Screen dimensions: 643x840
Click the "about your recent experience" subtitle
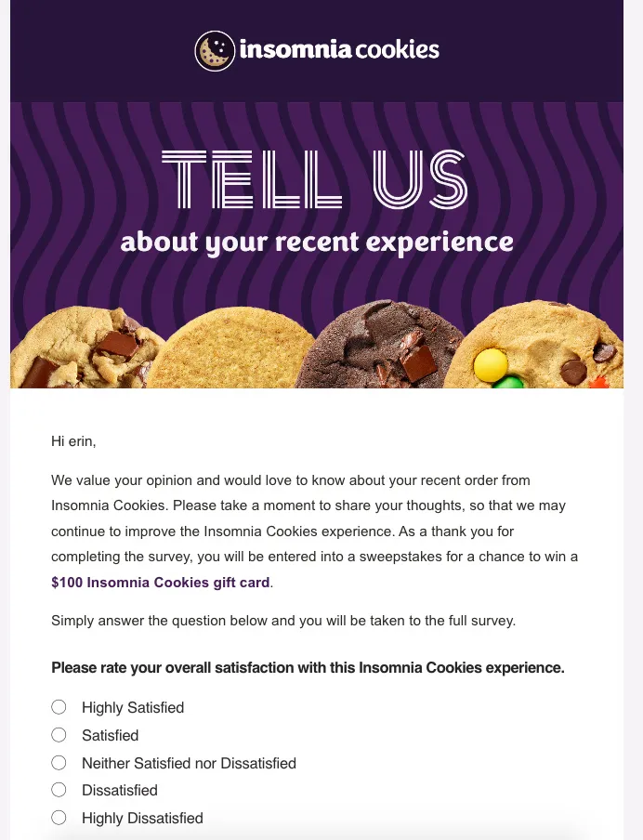click(317, 243)
